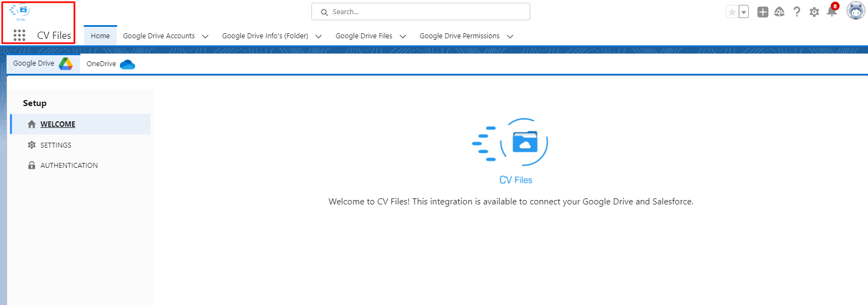
Task: Switch to the OneDrive subtab
Action: pyautogui.click(x=111, y=64)
